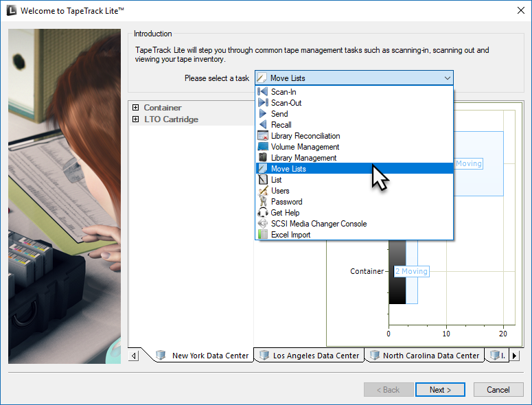
Task: Select the Container tree item label
Action: tap(163, 108)
